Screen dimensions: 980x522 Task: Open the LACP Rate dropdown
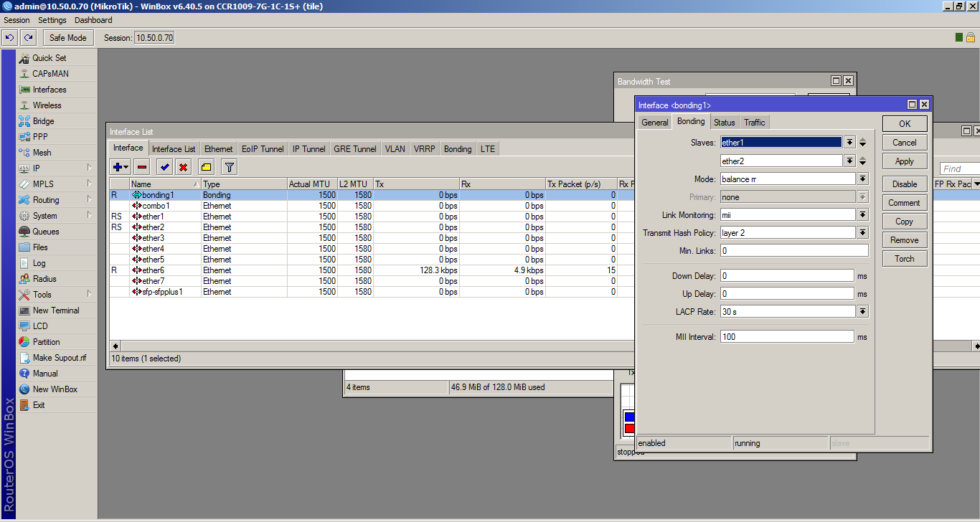pos(862,312)
